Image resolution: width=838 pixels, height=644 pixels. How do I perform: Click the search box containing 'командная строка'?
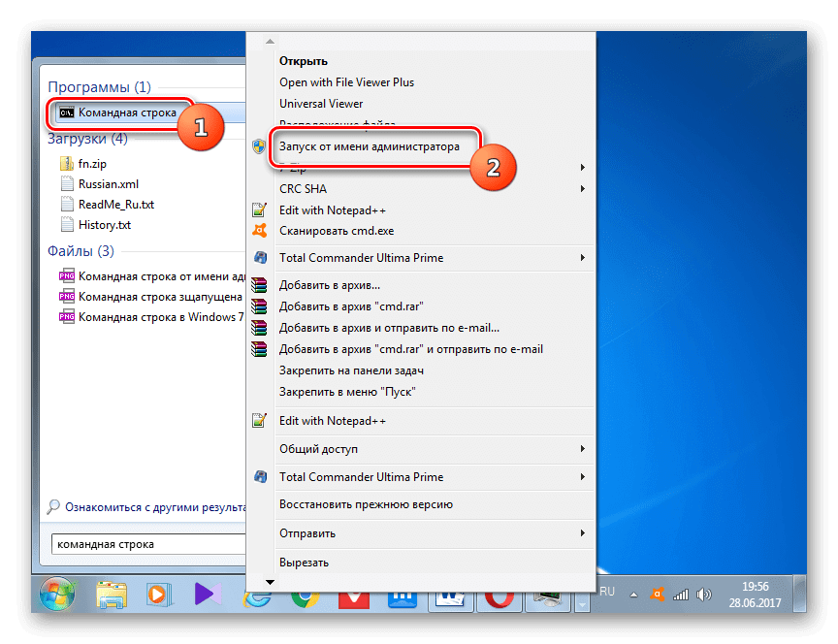click(x=145, y=544)
